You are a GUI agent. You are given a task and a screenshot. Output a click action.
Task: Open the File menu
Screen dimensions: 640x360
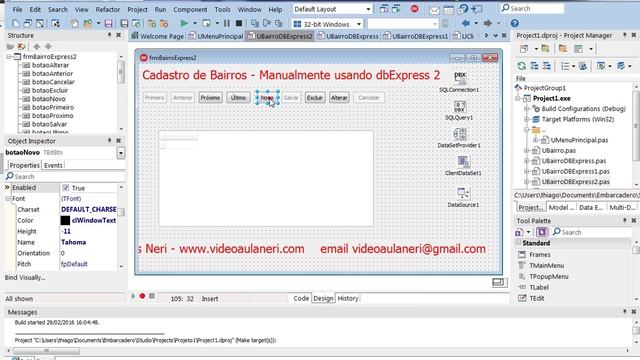coord(18,9)
